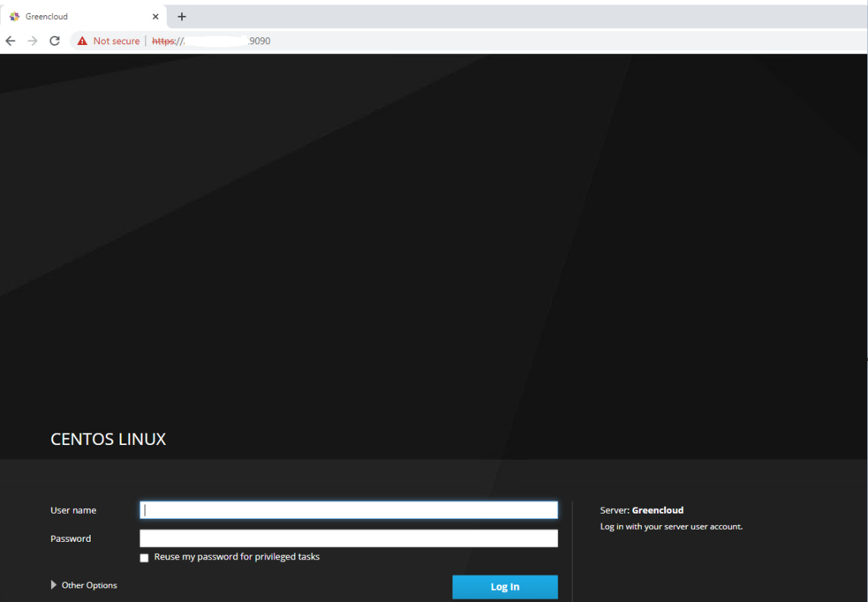Click the Not secure warning triangle icon

pos(82,41)
